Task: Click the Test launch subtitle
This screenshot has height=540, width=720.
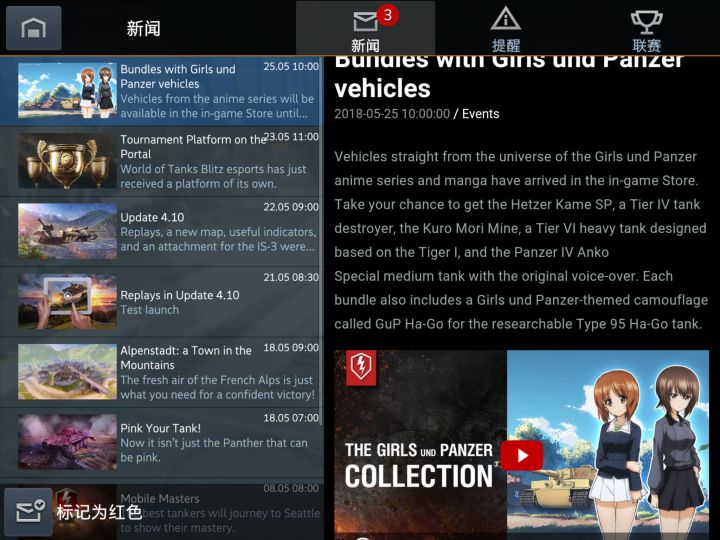Action: 150,310
